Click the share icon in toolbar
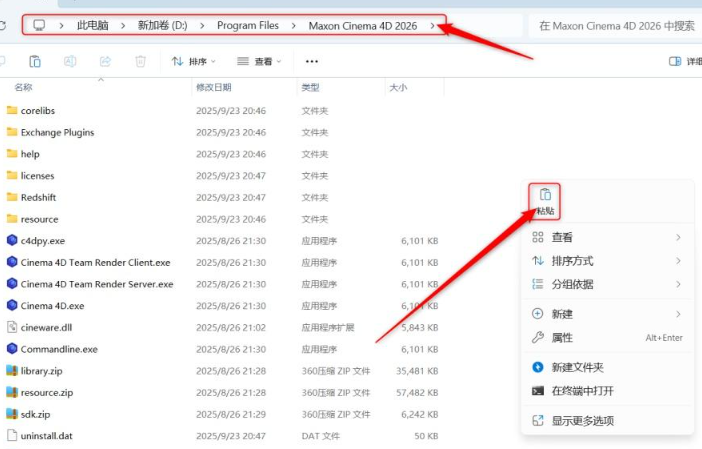The image size is (702, 449). click(x=105, y=61)
